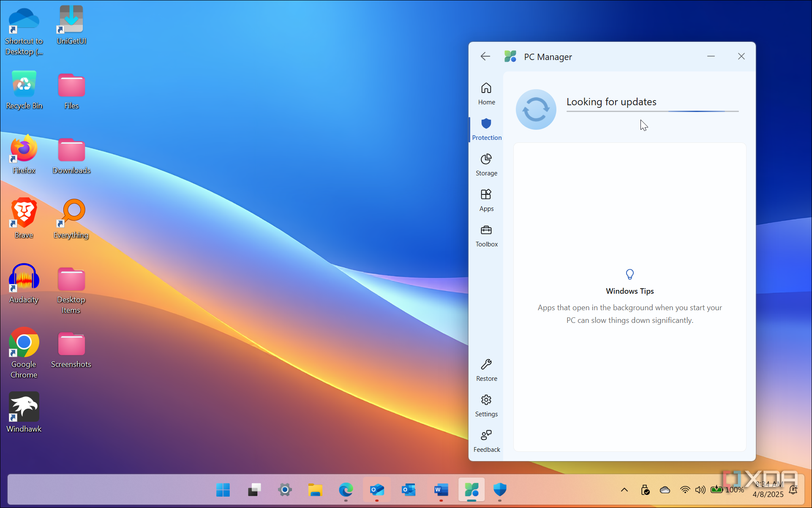The height and width of the screenshot is (508, 812).
Task: Select the Google Chrome desktop shortcut
Action: point(24,353)
